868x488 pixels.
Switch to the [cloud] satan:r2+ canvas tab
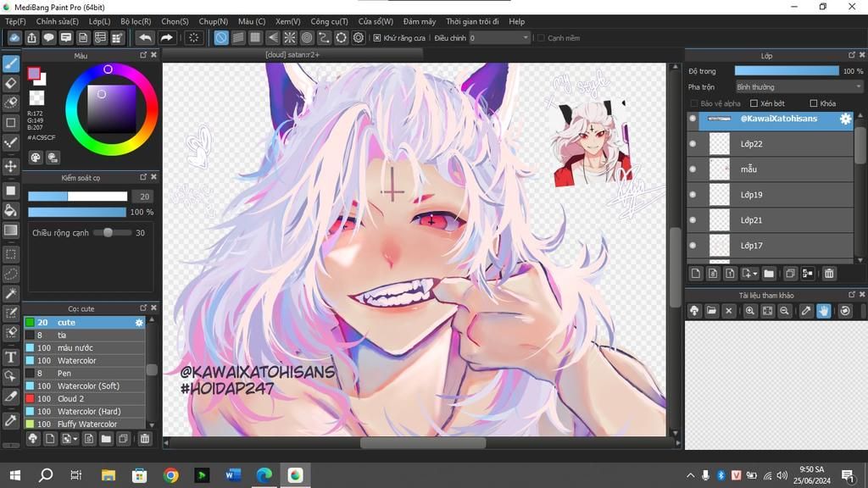(292, 55)
